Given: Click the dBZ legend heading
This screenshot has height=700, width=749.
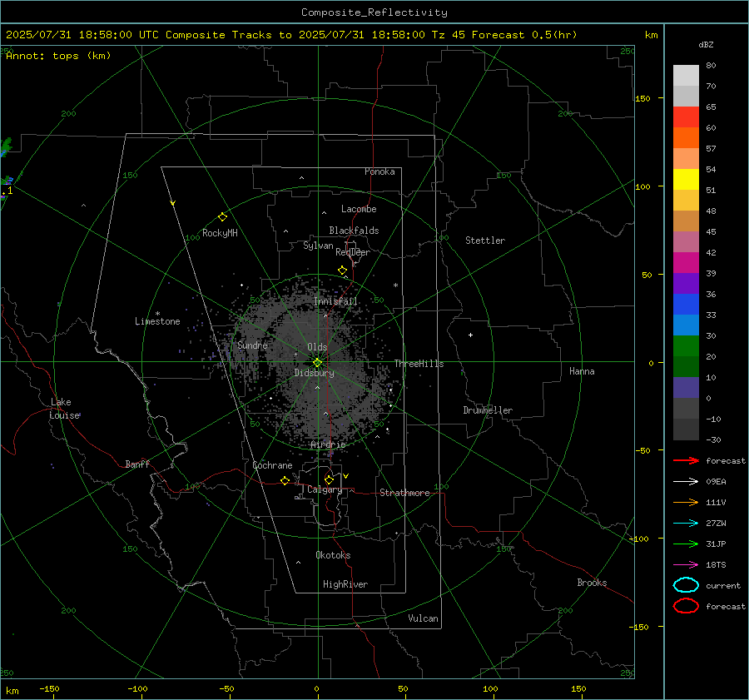Looking at the screenshot, I should [x=706, y=45].
